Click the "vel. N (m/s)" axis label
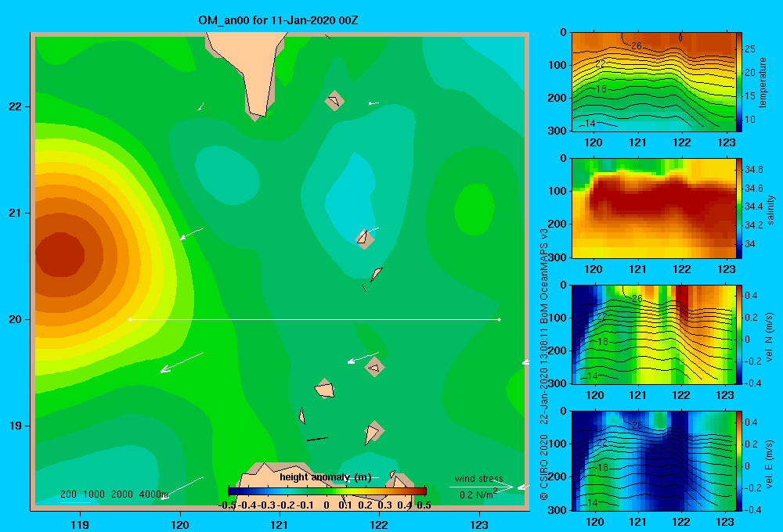This screenshot has width=783, height=532. tap(770, 337)
